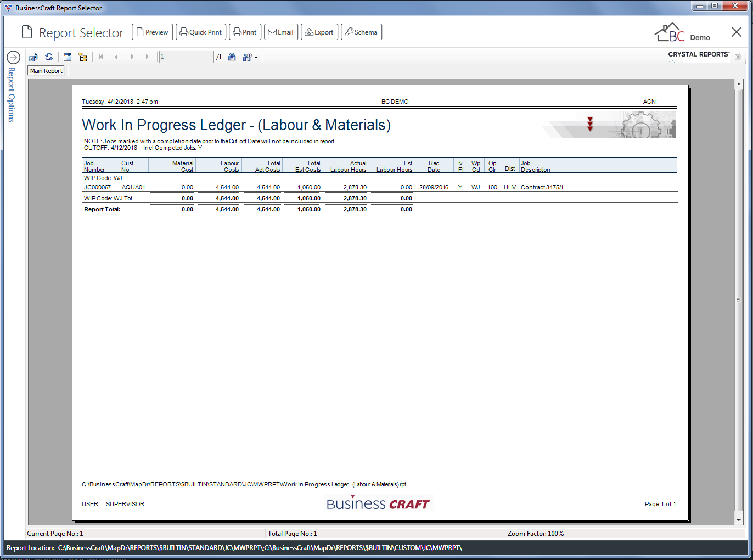
Task: Go to last page arrow
Action: point(147,57)
